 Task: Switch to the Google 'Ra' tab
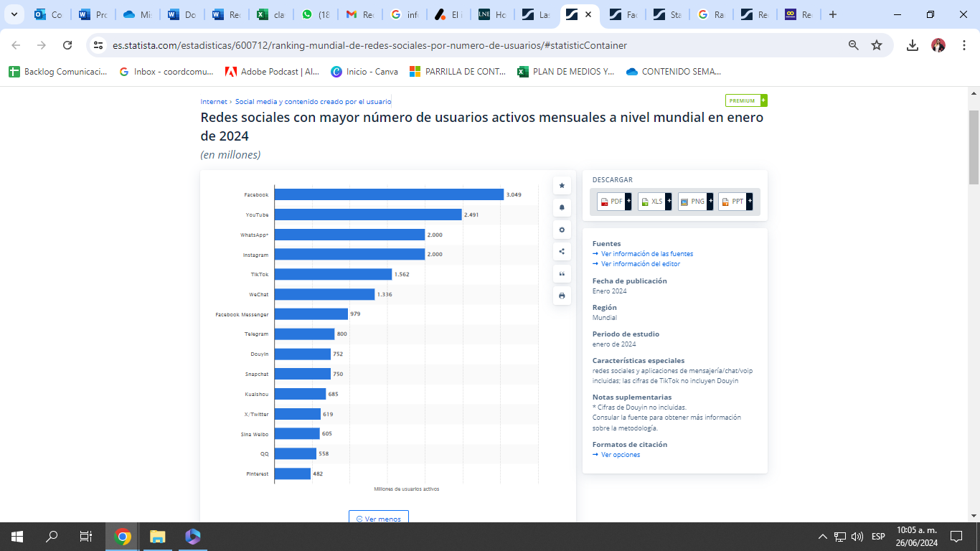712,14
